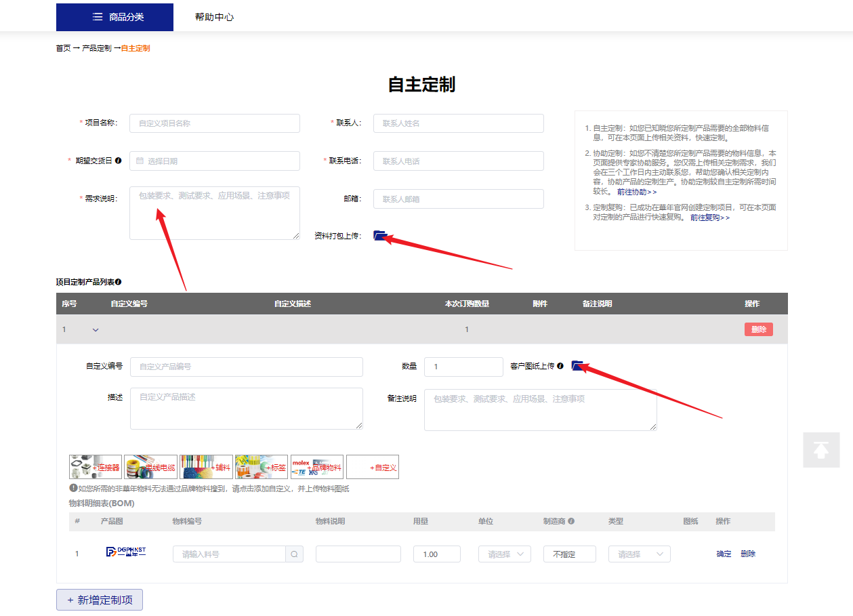Add a 电线电缆 wire cable material
Image resolution: width=853 pixels, height=616 pixels.
(151, 467)
